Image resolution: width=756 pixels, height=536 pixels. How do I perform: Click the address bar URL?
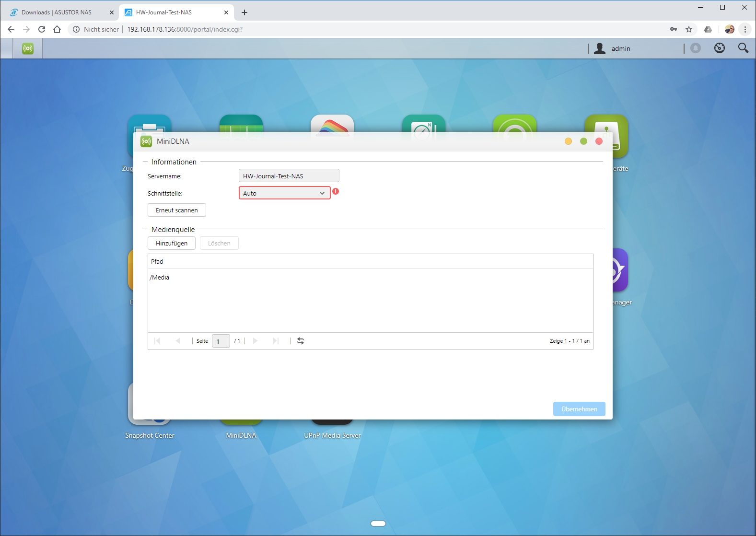[185, 29]
